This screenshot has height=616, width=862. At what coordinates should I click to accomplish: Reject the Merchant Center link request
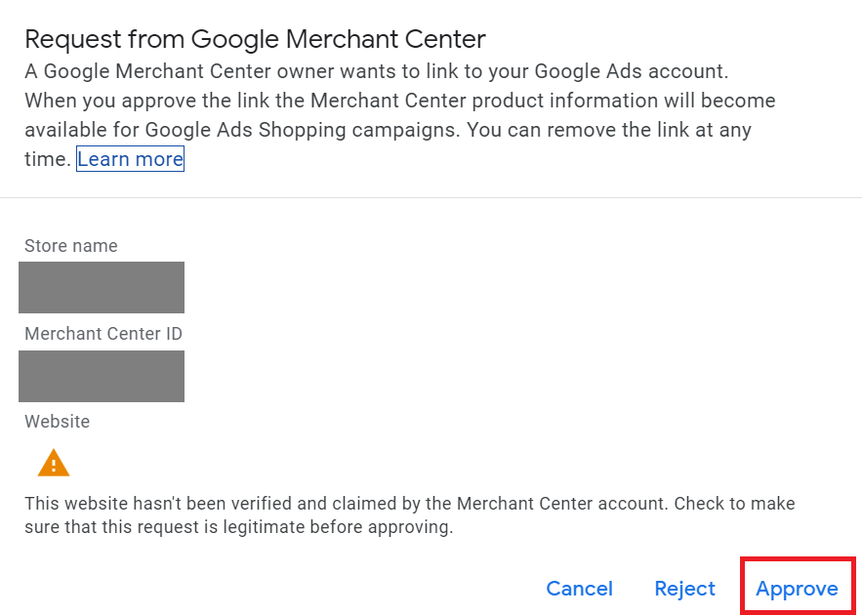coord(684,588)
